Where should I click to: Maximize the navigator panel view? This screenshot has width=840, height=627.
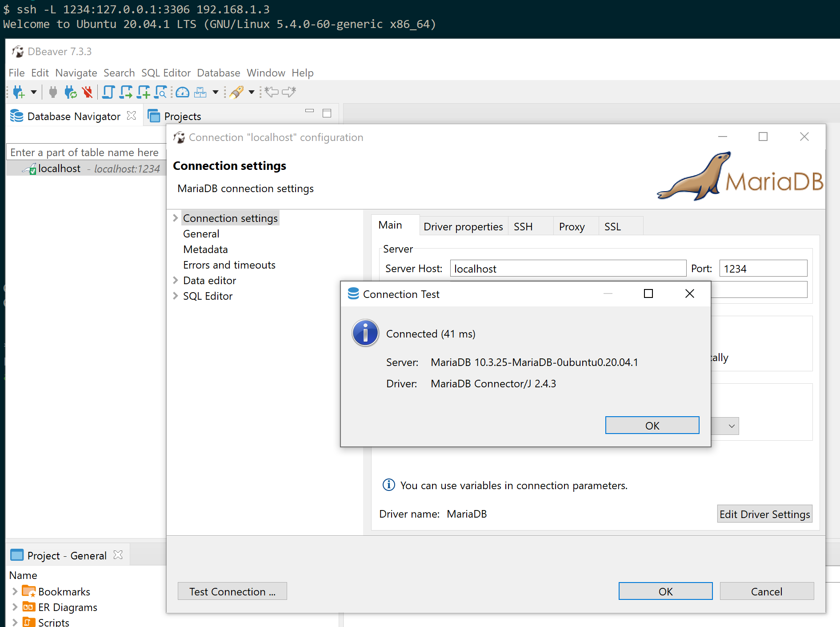(x=327, y=113)
